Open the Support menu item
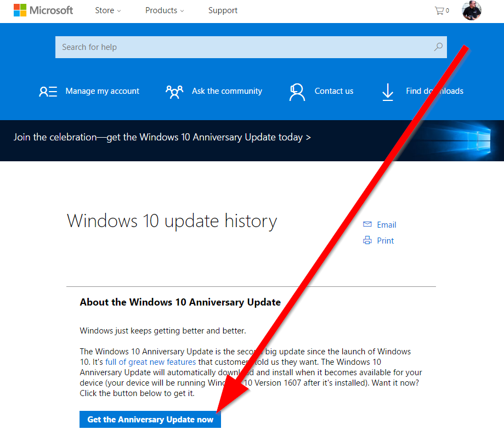This screenshot has height=435, width=504. (223, 10)
